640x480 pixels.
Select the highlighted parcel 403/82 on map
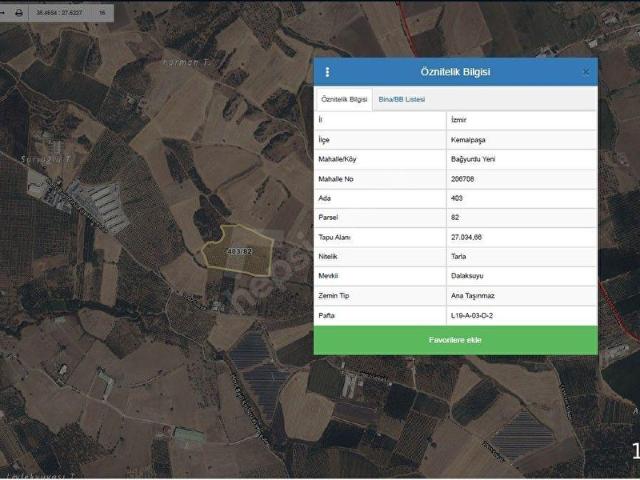(238, 255)
